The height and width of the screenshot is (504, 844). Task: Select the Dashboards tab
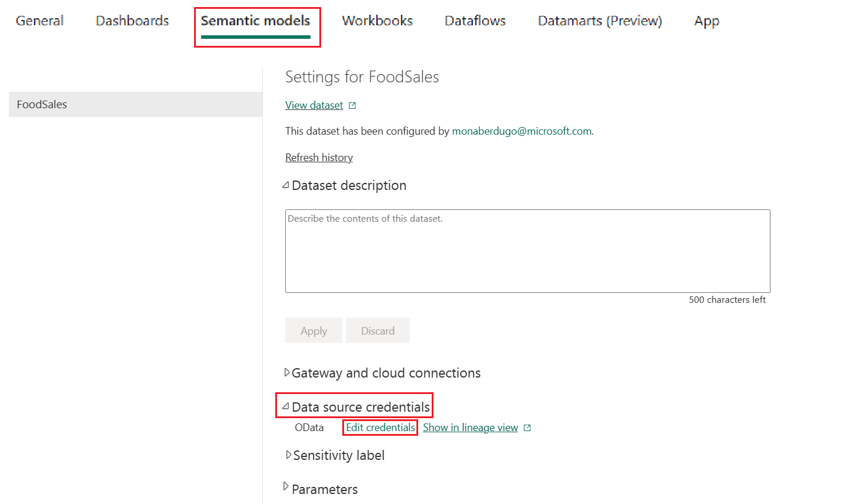[132, 20]
